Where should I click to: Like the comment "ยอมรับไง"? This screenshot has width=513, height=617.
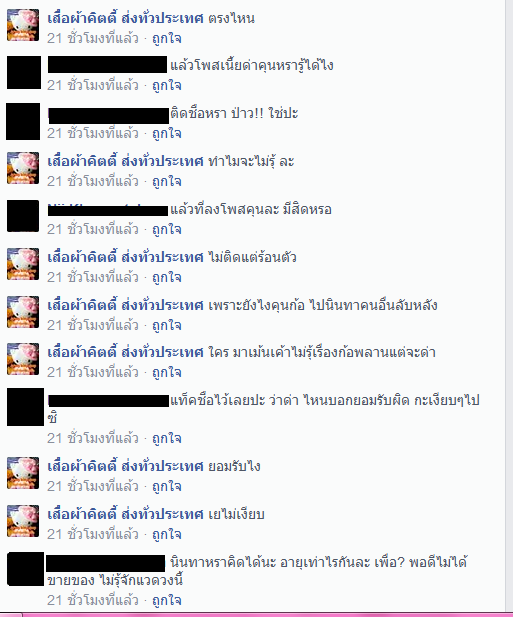pyautogui.click(x=167, y=486)
